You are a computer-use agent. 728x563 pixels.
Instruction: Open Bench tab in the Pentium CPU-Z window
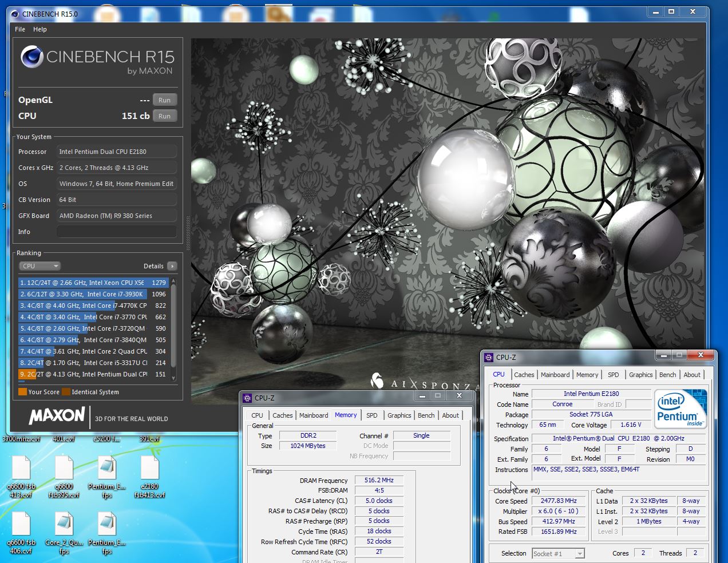(x=667, y=375)
